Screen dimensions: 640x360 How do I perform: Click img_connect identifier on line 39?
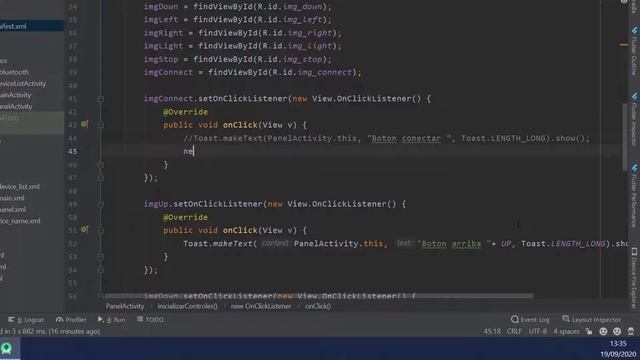[324, 72]
